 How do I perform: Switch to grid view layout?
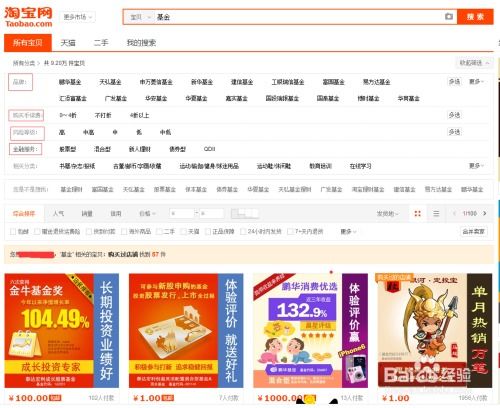[x=417, y=213]
